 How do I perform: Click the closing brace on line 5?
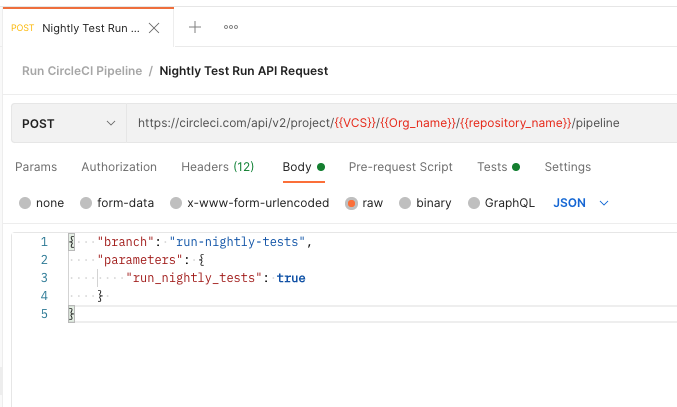click(71, 314)
